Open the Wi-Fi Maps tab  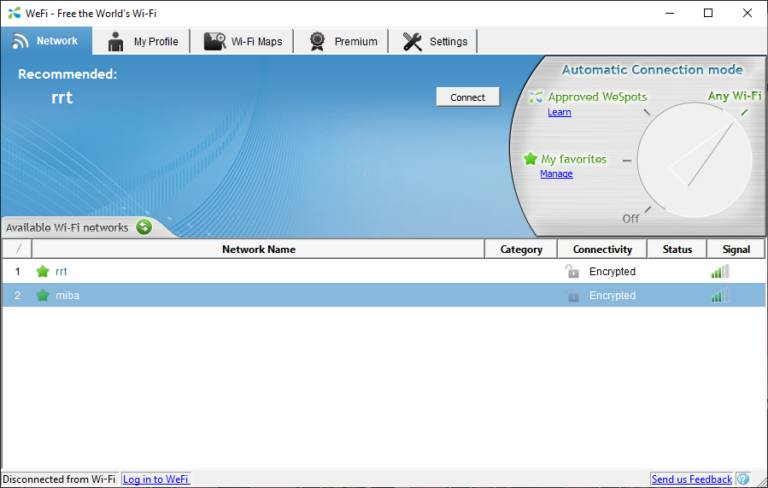tap(242, 41)
